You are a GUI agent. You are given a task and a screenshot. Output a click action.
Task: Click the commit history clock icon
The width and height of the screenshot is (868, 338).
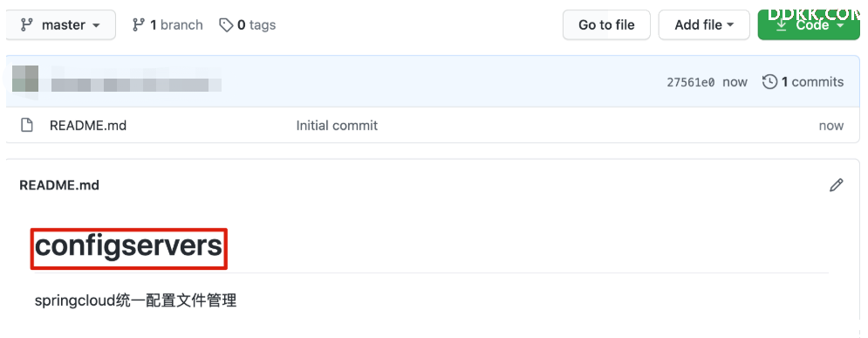pyautogui.click(x=769, y=82)
